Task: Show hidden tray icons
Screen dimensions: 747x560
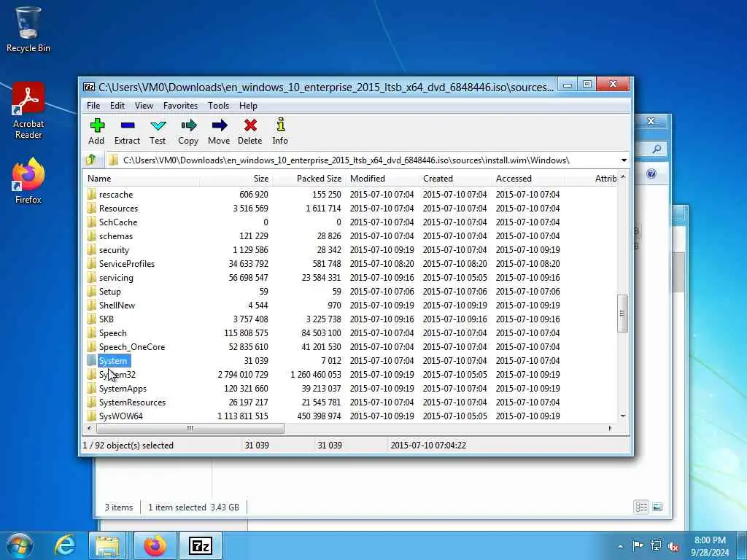Action: 620,546
